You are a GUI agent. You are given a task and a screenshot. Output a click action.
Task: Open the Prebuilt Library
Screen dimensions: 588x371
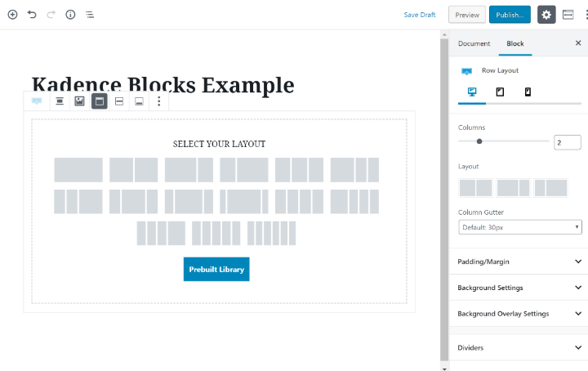pos(216,269)
